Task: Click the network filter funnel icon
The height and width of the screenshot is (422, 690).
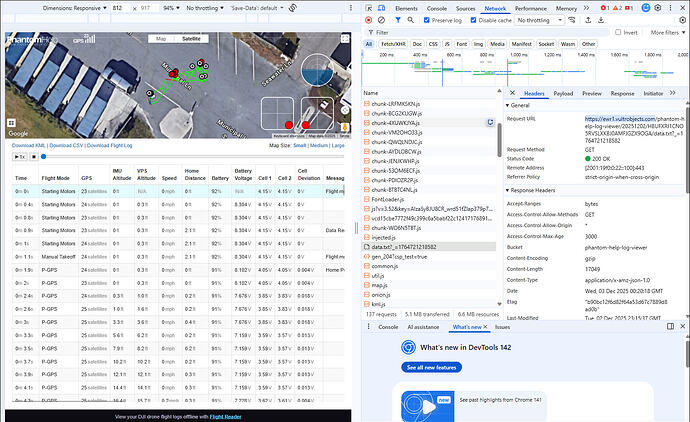Action: click(x=397, y=20)
